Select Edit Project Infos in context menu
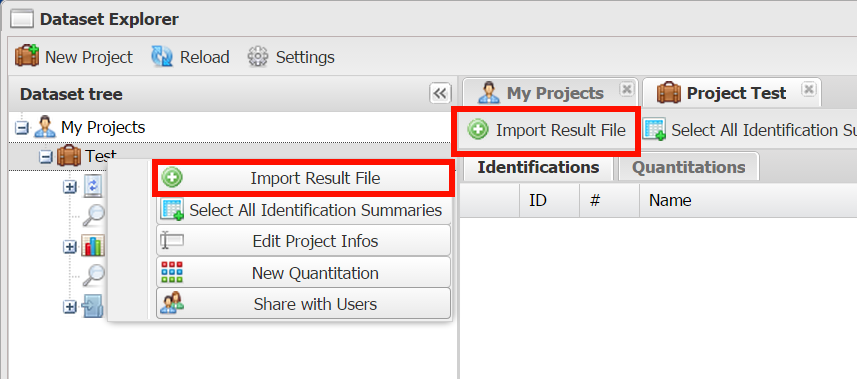The height and width of the screenshot is (379, 857). [x=303, y=241]
